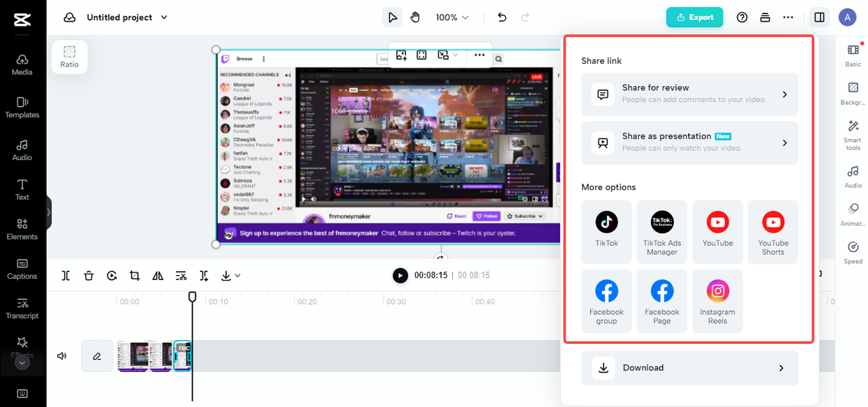868x407 pixels.
Task: Open the layout stack icon in header
Action: [765, 18]
